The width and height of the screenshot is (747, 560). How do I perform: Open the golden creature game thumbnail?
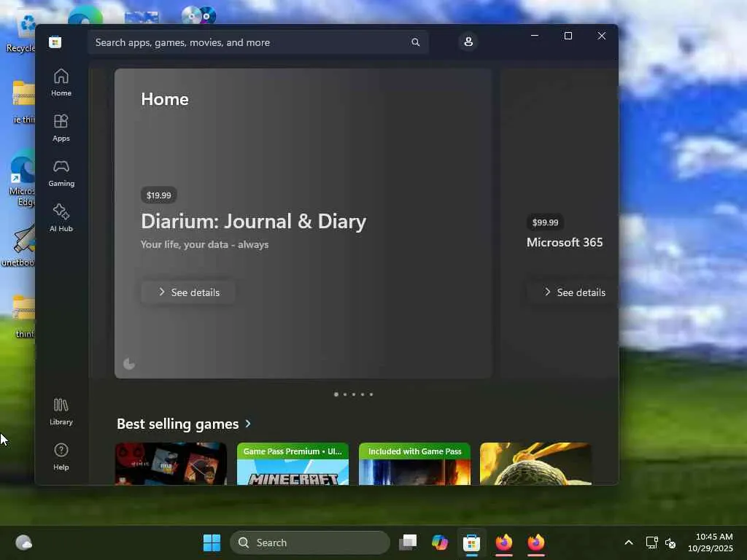[x=536, y=464]
